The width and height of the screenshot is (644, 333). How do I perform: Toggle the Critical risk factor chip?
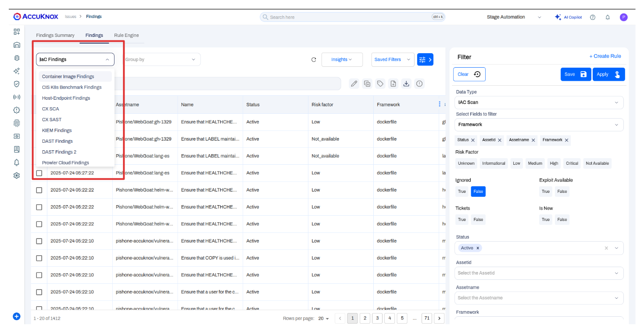(x=572, y=163)
